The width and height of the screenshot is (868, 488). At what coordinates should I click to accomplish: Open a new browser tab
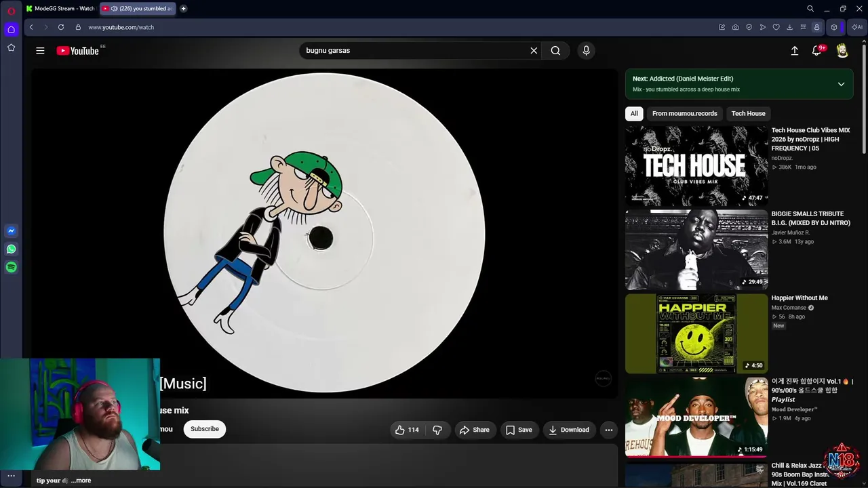(183, 9)
